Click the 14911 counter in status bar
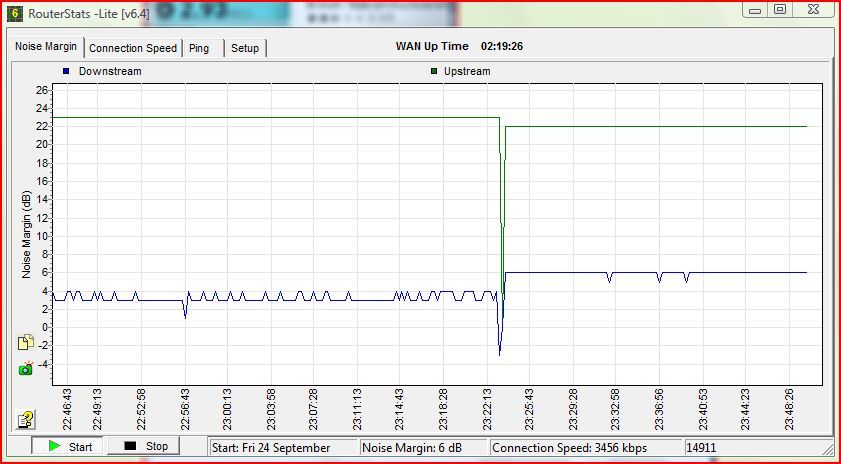The width and height of the screenshot is (841, 464). (x=704, y=447)
